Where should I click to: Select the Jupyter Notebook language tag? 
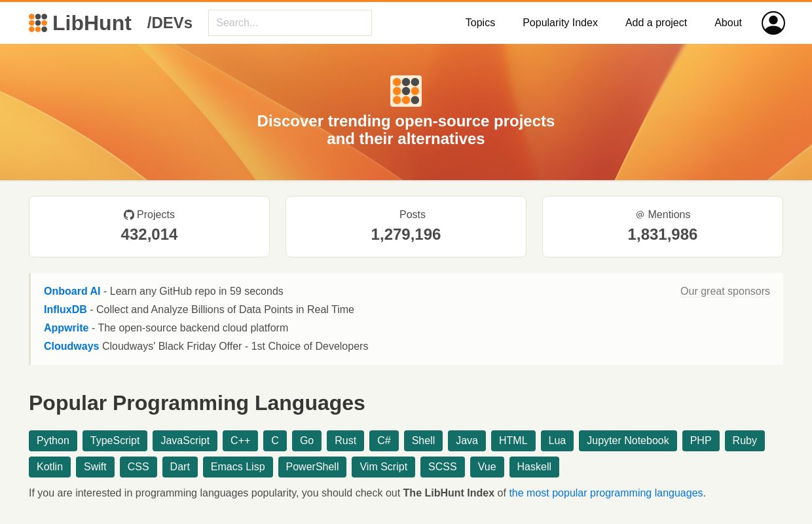tap(628, 441)
